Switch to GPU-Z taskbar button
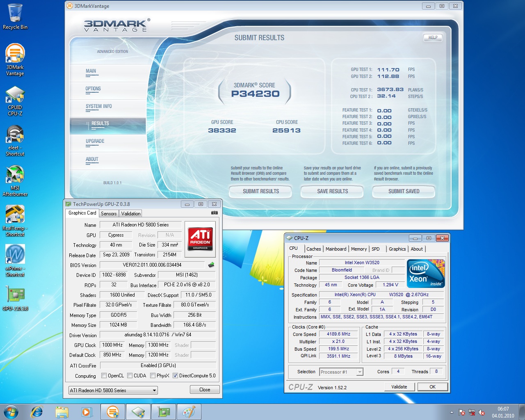The image size is (525, 420). [x=164, y=412]
